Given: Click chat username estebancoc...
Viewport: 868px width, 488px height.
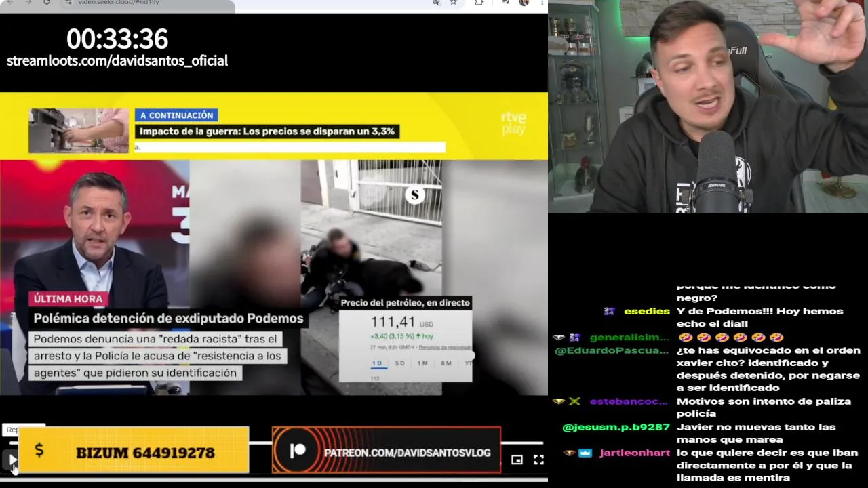Looking at the screenshot, I should pyautogui.click(x=629, y=401).
